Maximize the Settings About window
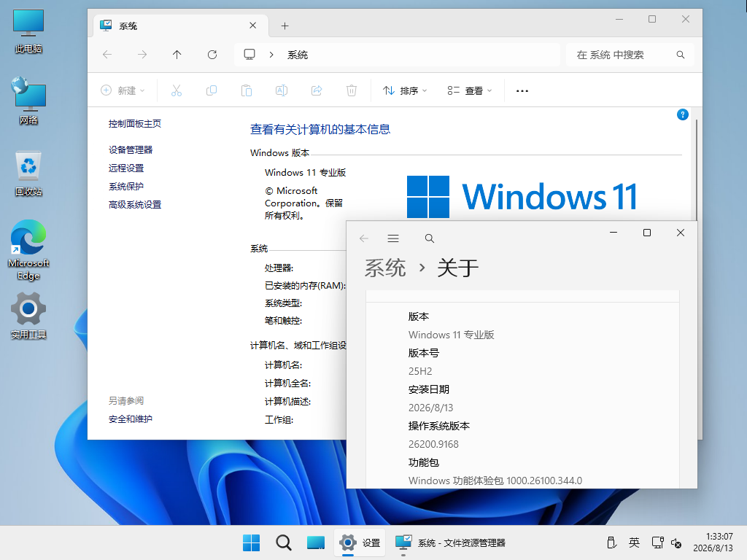Viewport: 747px width, 560px height. click(647, 233)
